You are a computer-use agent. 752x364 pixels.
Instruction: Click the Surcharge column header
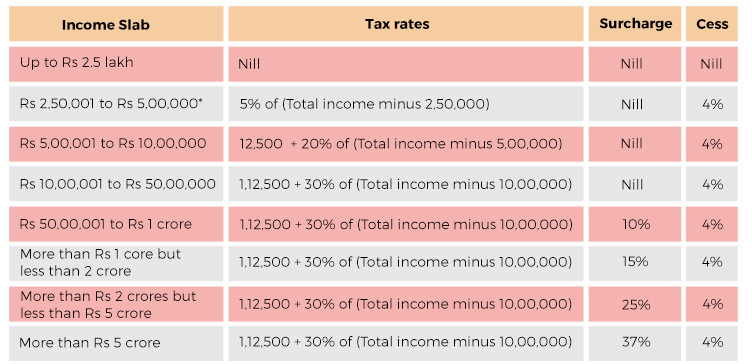(x=634, y=24)
